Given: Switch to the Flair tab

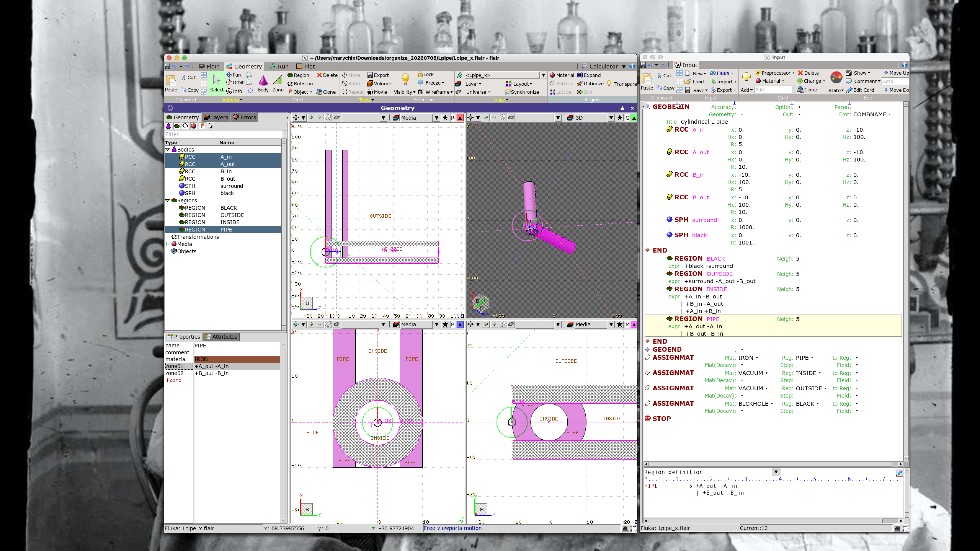Looking at the screenshot, I should (208, 66).
